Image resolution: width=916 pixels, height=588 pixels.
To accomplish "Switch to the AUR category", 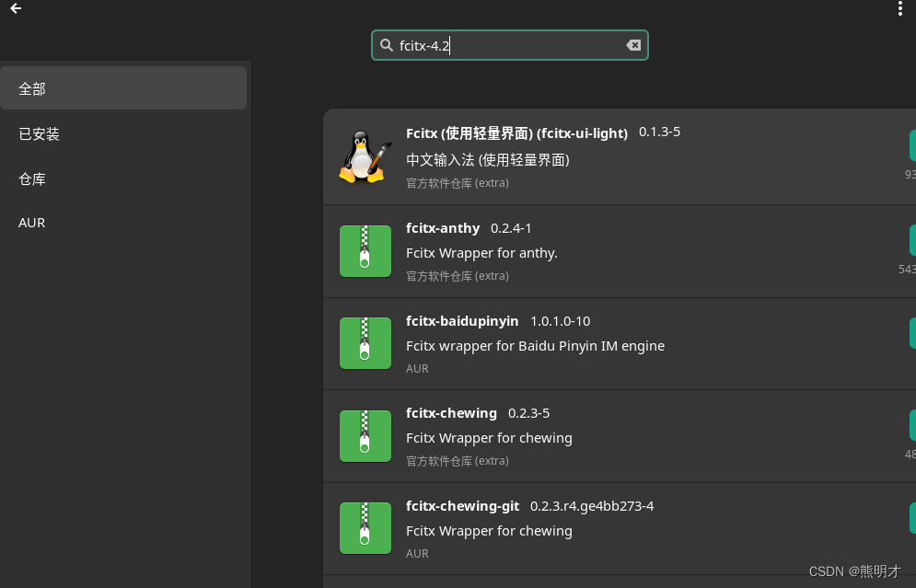I will tap(32, 222).
